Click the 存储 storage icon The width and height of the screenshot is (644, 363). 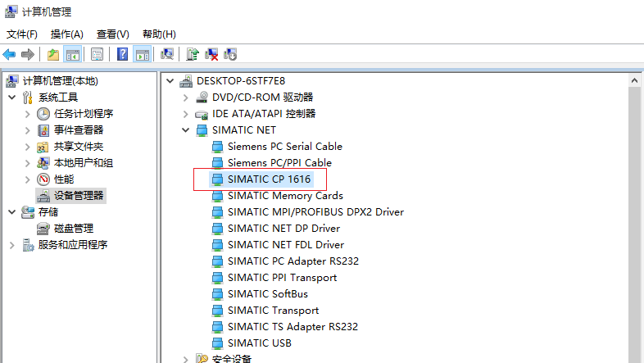(x=28, y=212)
